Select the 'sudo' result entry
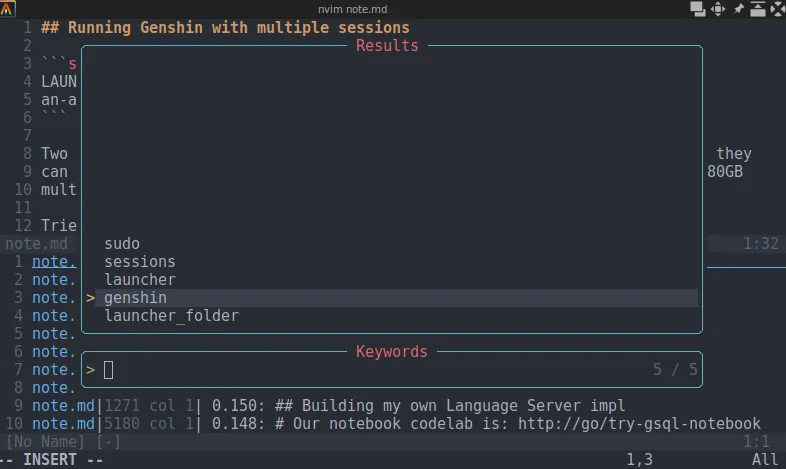 coord(122,244)
